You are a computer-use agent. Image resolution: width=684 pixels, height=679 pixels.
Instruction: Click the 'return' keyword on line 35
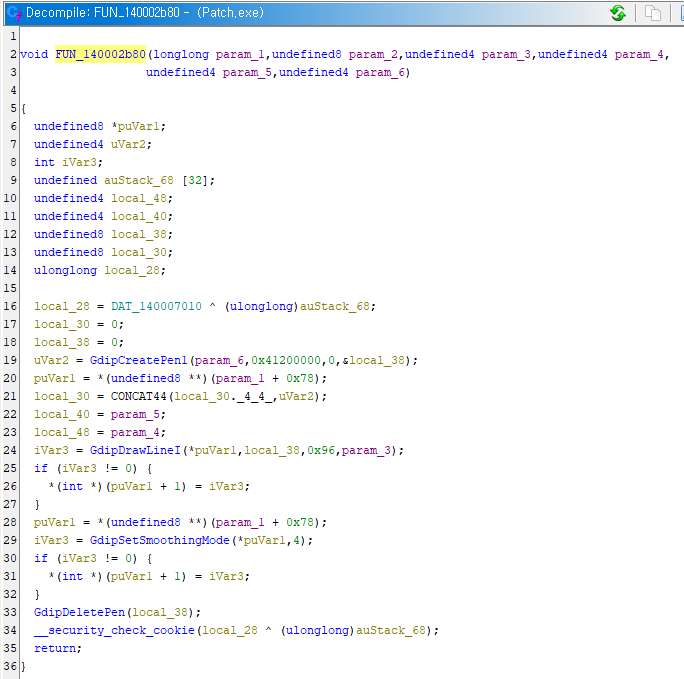click(55, 648)
